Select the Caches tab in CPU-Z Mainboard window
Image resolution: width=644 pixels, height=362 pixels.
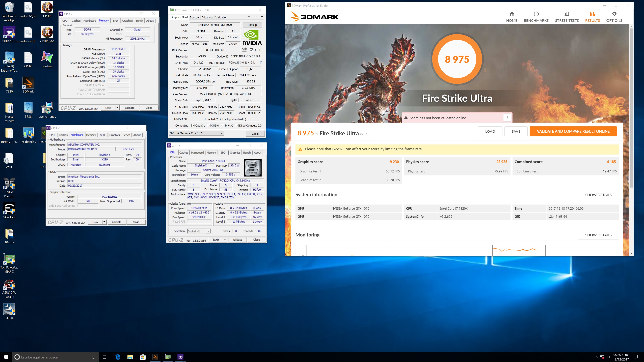[63, 135]
